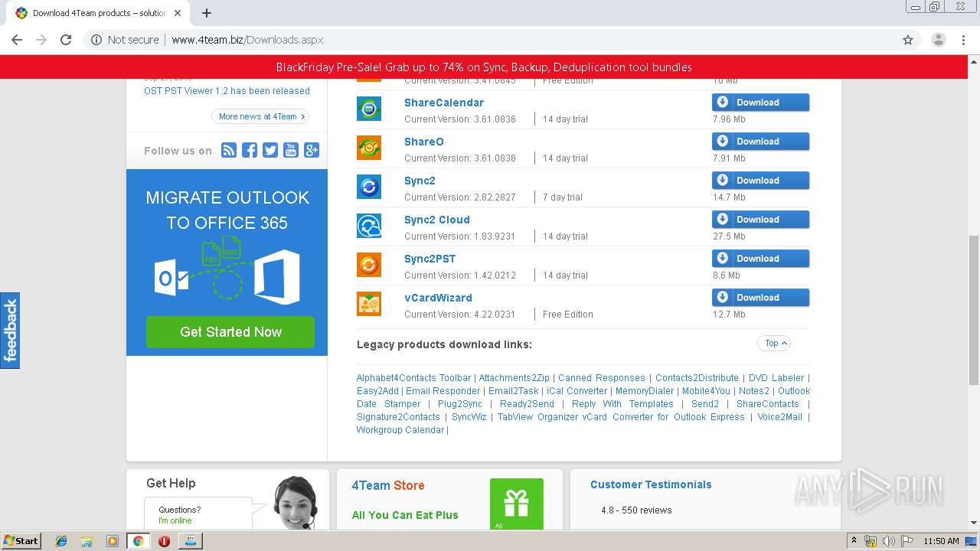
Task: Show hidden system tray icons
Action: click(x=854, y=541)
